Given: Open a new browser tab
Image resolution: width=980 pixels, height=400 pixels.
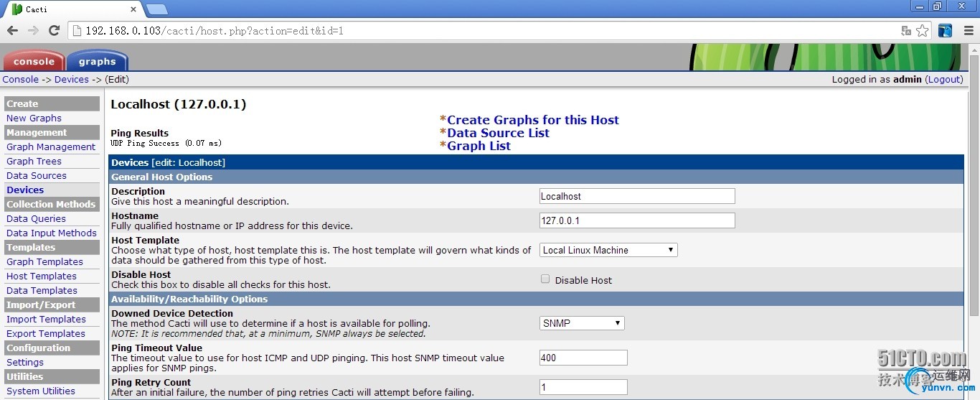Looking at the screenshot, I should point(156,9).
